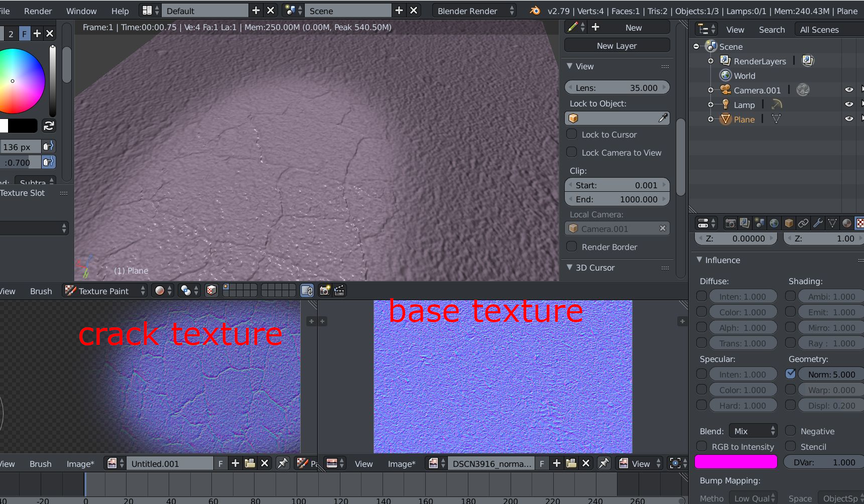Hide the Plane object with eye icon
864x504 pixels.
849,119
